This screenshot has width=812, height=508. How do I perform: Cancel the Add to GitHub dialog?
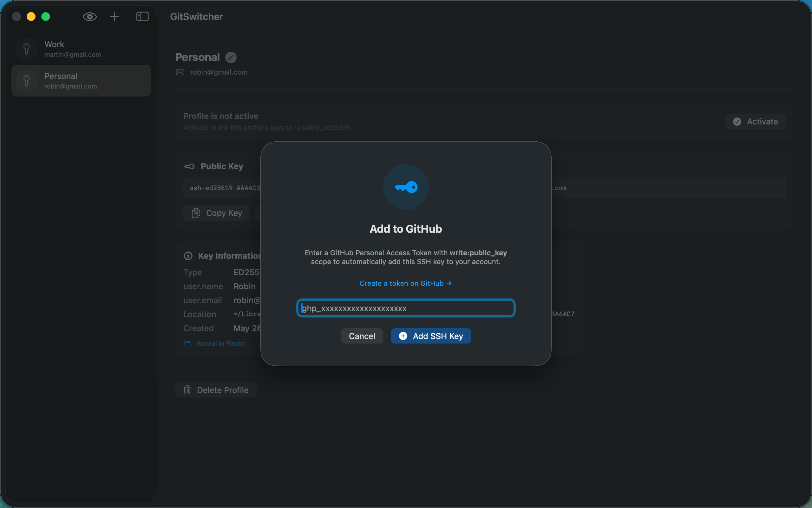[362, 336]
